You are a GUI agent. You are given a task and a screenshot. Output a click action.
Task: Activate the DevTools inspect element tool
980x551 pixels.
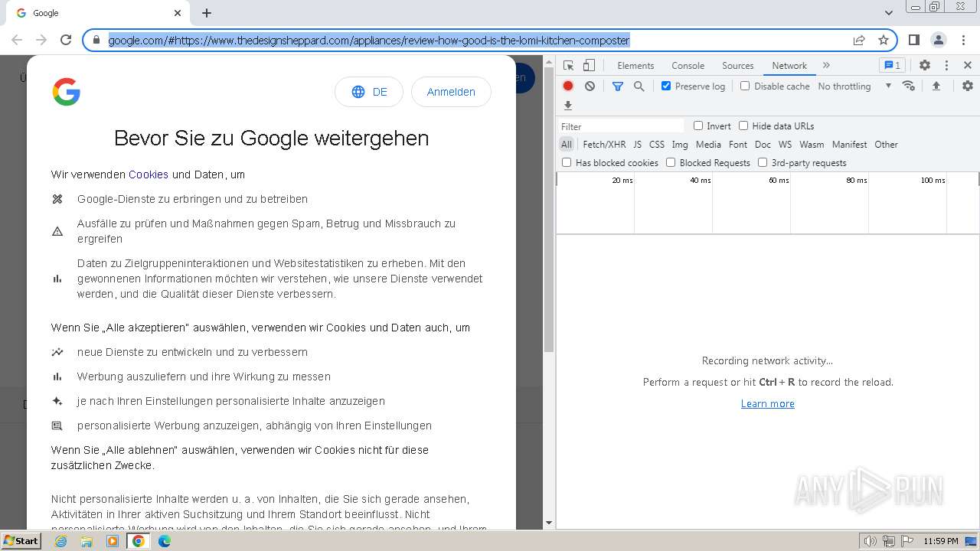568,66
